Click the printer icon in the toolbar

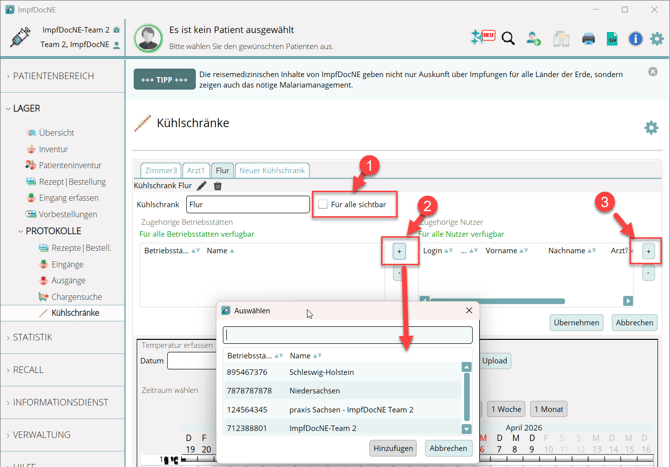click(x=588, y=38)
